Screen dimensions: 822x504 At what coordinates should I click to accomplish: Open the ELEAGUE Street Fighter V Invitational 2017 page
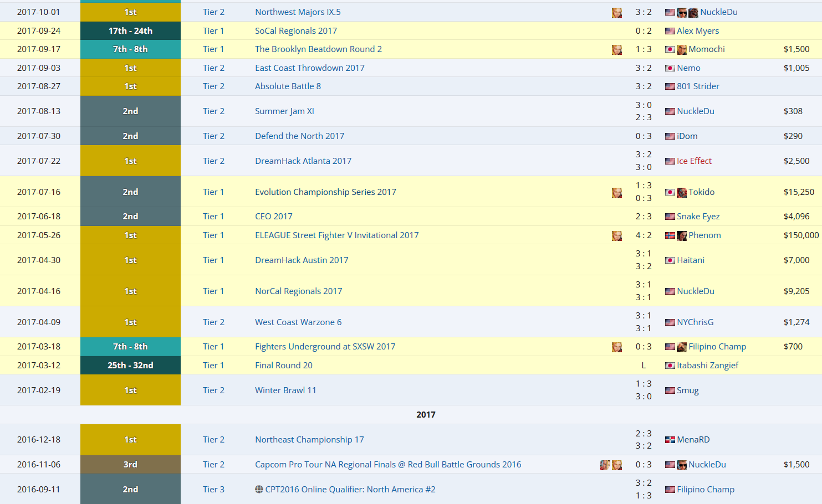(337, 235)
